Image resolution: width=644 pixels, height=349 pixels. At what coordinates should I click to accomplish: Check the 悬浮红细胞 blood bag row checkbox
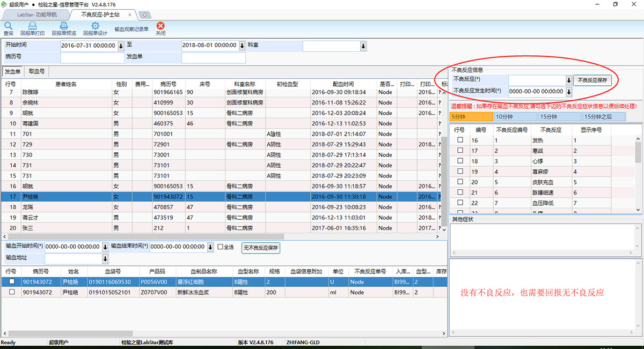[11, 282]
